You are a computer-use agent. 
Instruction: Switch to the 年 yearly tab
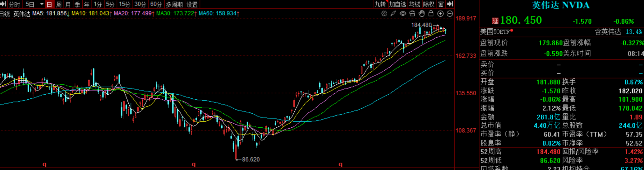pos(87,4)
